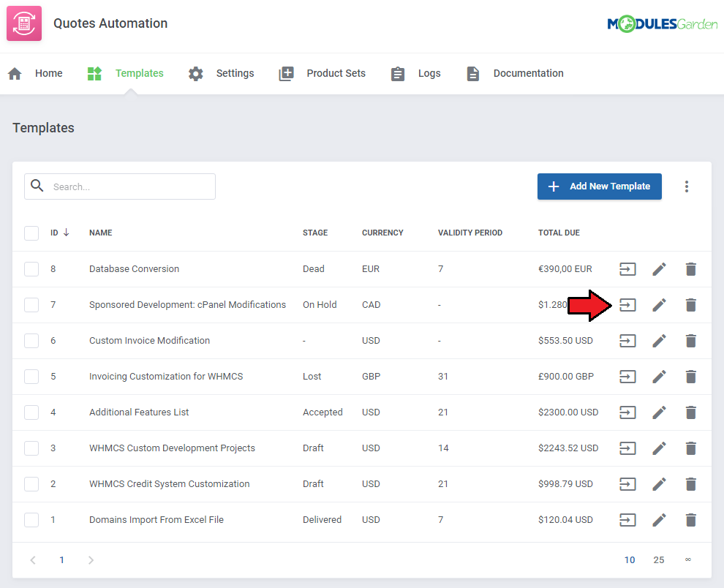Image resolution: width=724 pixels, height=588 pixels.
Task: Select the "Accepted" stage cell
Action: tap(323, 412)
